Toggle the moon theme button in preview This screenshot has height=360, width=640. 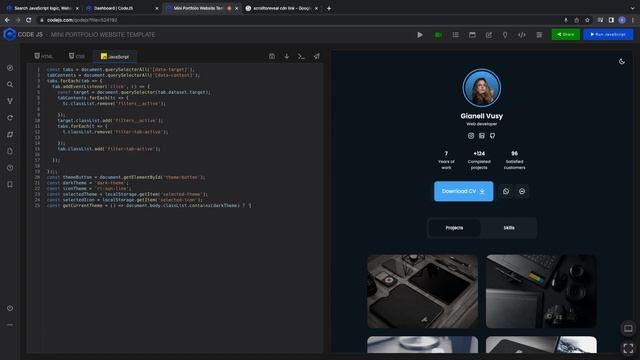[x=622, y=62]
